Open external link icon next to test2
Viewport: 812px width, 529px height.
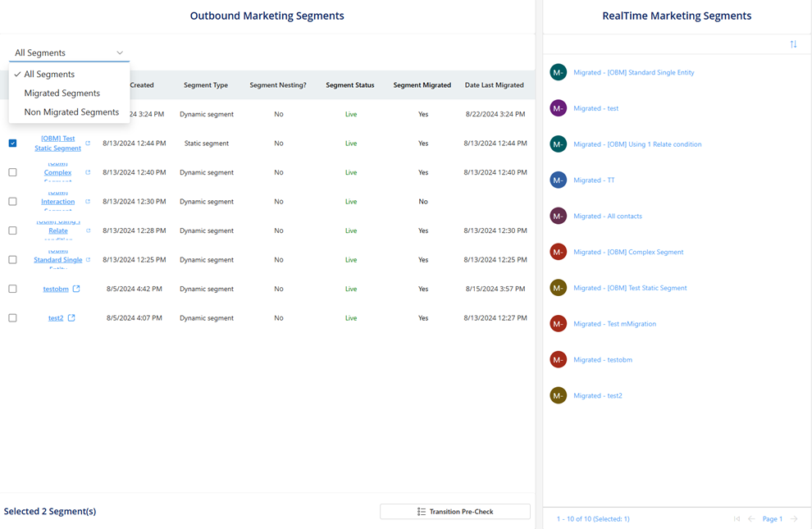71,318
